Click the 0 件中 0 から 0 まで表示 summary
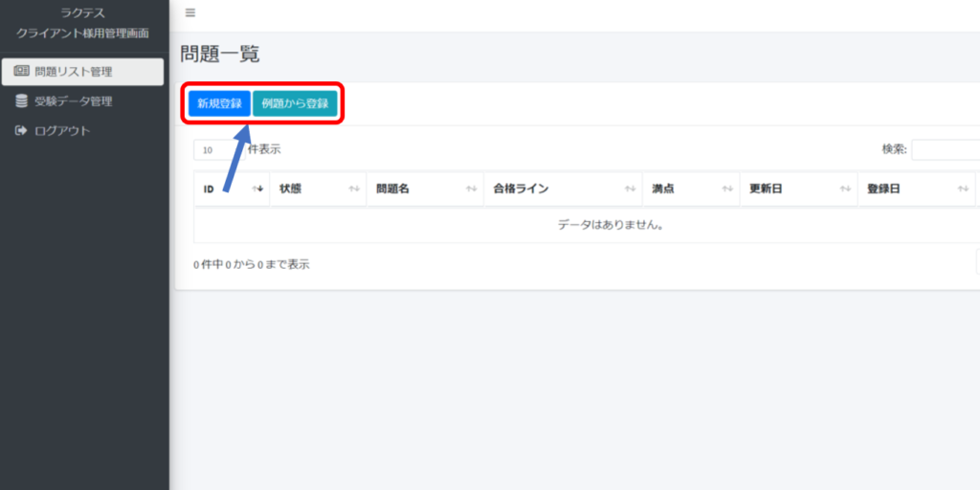Screen dimensions: 980x490 click(x=252, y=264)
